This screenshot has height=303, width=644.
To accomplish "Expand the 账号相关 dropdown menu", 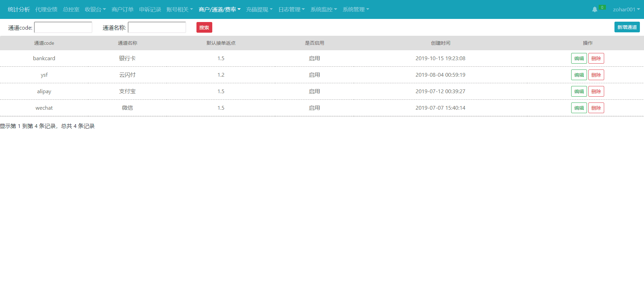I will (x=179, y=10).
